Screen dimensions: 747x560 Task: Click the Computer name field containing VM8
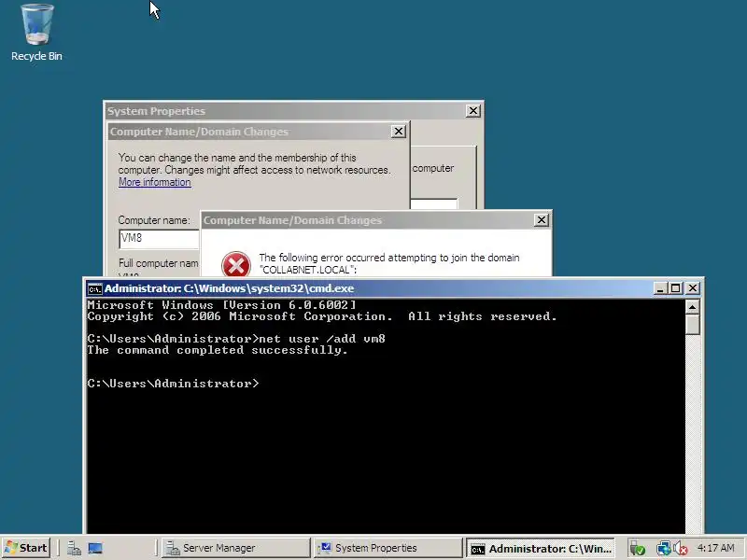tap(159, 239)
